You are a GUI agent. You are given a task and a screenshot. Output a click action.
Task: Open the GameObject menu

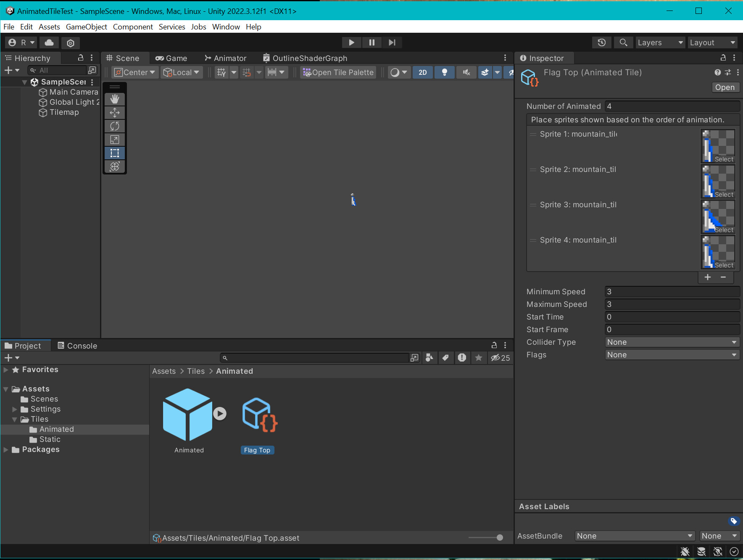pos(86,26)
